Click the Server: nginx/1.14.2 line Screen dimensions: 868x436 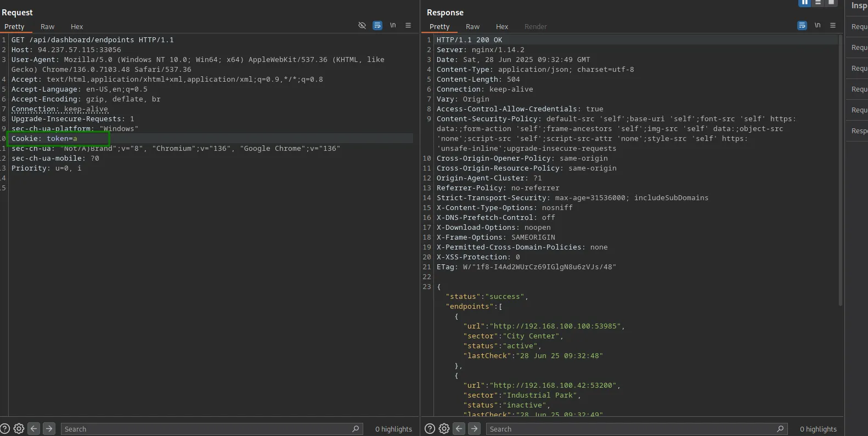tap(480, 50)
